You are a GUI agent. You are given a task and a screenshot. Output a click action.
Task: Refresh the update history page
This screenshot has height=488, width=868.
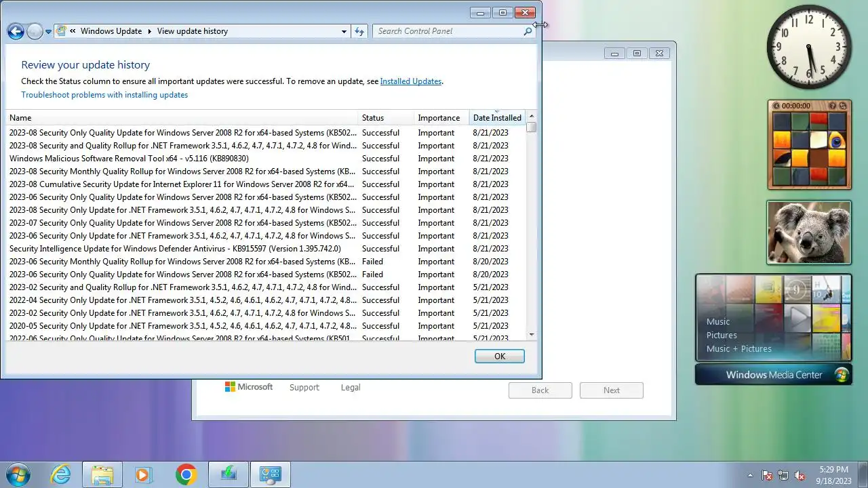coord(359,31)
